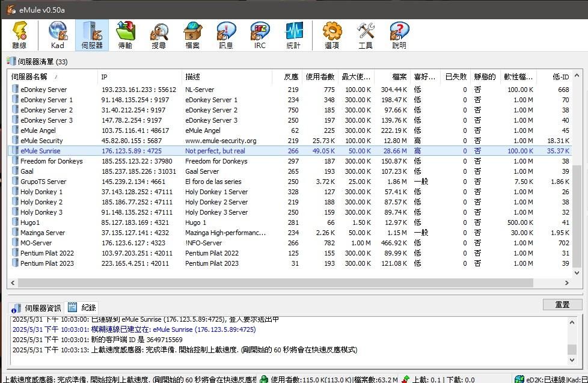This screenshot has width=588, height=383.
Task: Click the server icon of MO-Server row
Action: 15,243
